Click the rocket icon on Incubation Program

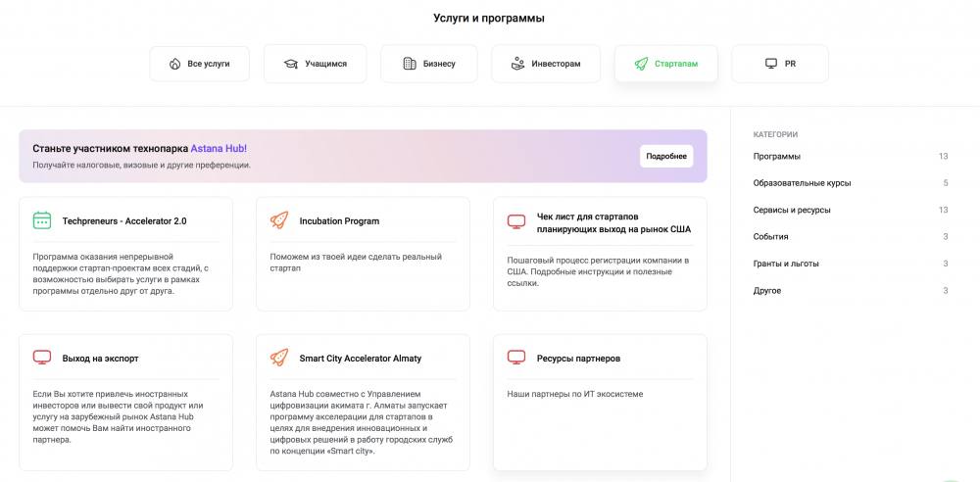click(278, 220)
